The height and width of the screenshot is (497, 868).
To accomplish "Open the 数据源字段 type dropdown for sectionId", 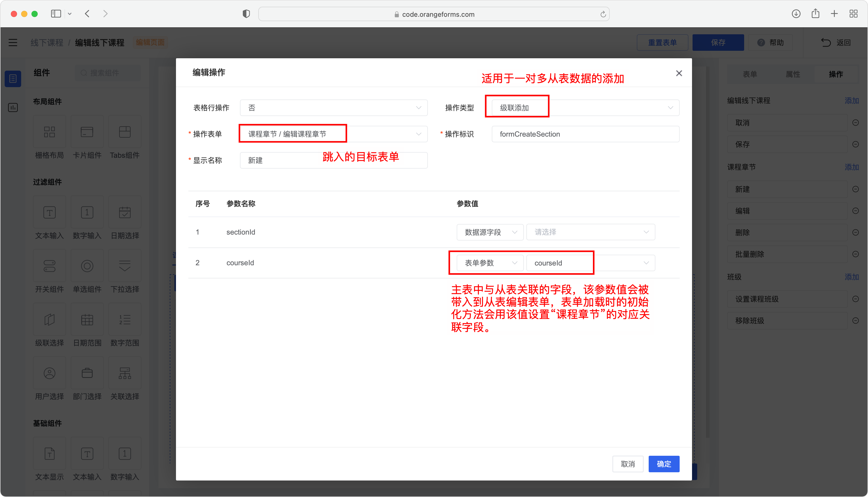I will point(490,232).
